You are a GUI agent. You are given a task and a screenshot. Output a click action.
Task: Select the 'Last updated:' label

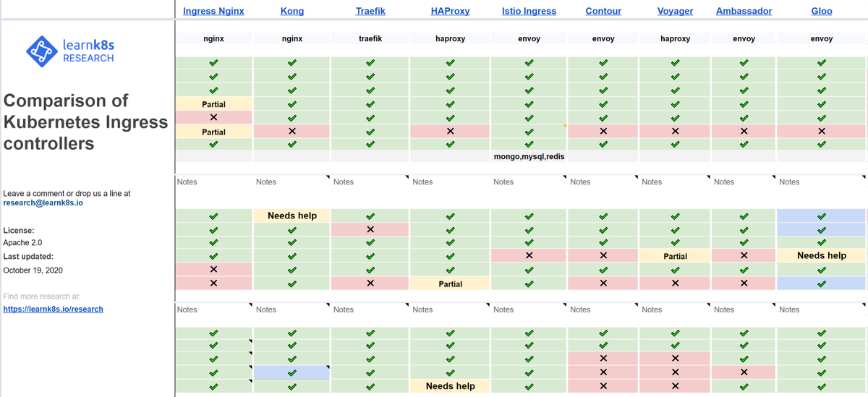point(28,256)
